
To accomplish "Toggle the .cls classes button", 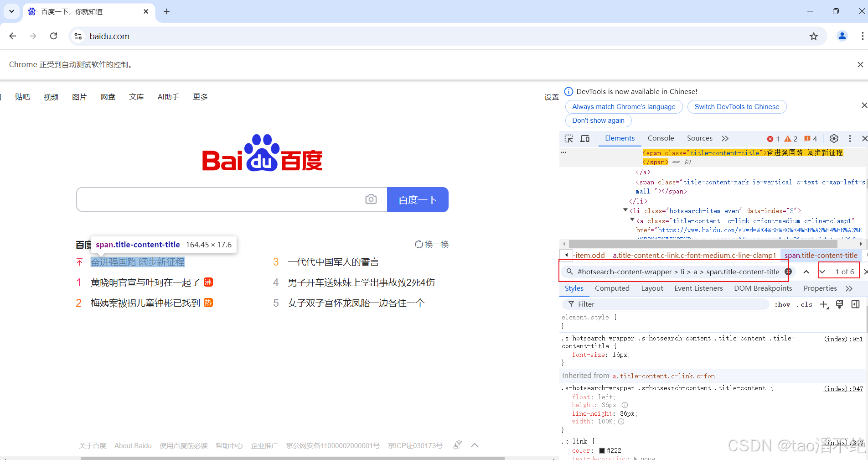I will [804, 304].
